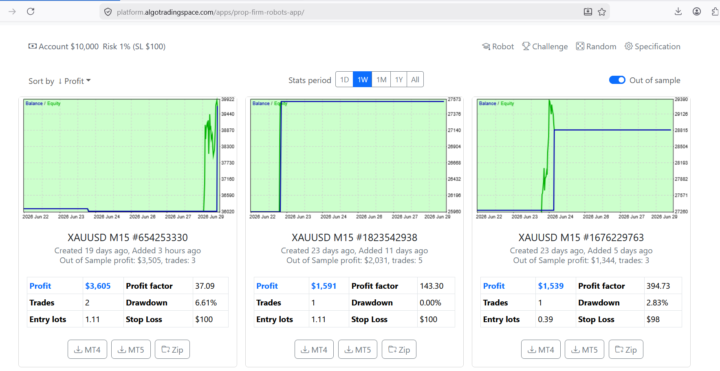
Task: Select the 1Y stats period
Action: (399, 79)
